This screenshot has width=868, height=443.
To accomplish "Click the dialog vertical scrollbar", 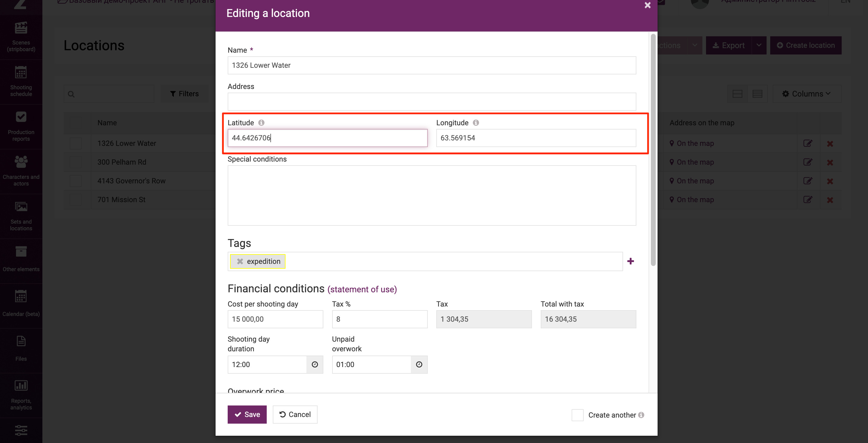I will [x=653, y=150].
